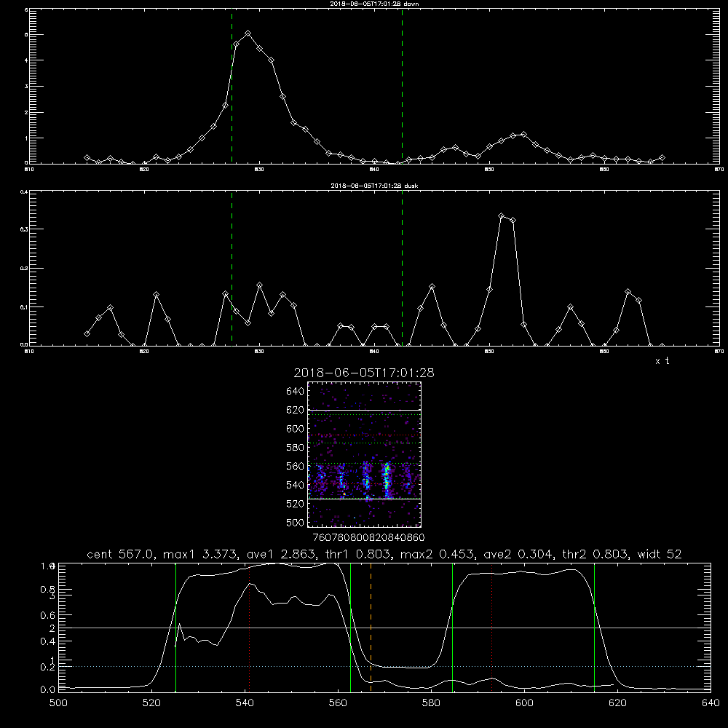Select the '600' x-axis label of the bottom plot
The height and width of the screenshot is (728, 728).
pos(524,703)
